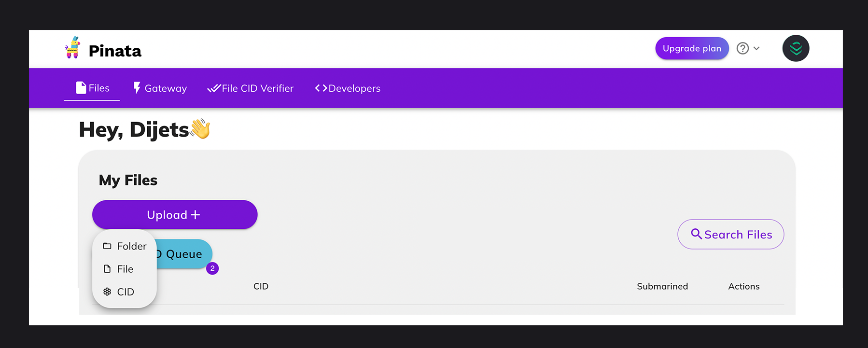
Task: Click the magnifier icon in Search Files
Action: pos(696,234)
